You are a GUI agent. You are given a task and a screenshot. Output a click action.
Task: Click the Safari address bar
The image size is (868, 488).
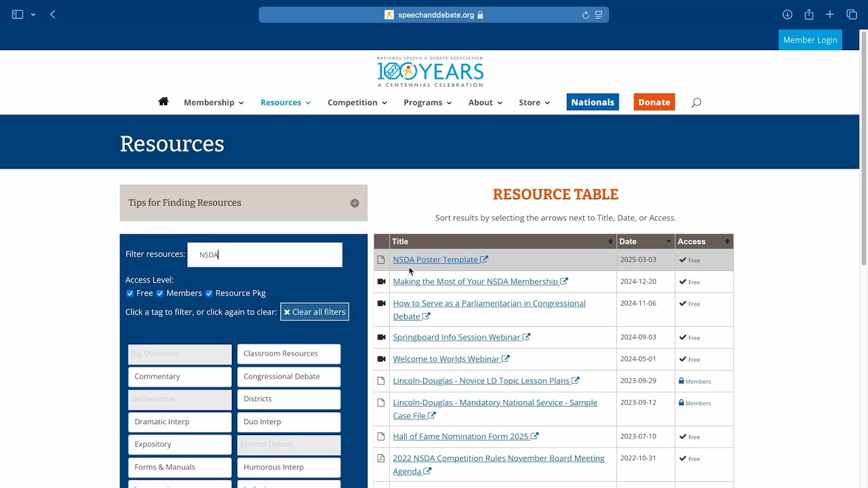(434, 15)
